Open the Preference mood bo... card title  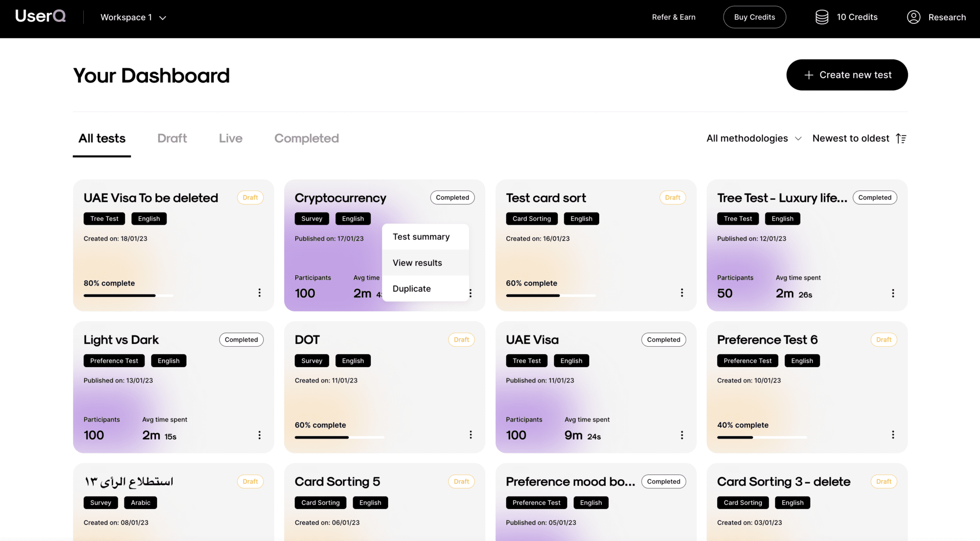pos(570,482)
